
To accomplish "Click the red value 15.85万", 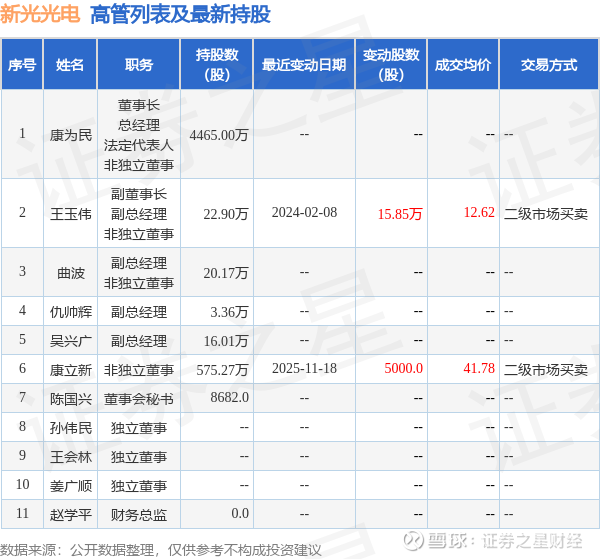I will tap(400, 213).
